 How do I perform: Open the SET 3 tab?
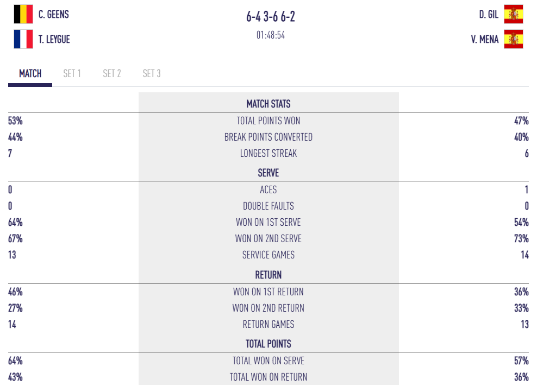pos(152,73)
